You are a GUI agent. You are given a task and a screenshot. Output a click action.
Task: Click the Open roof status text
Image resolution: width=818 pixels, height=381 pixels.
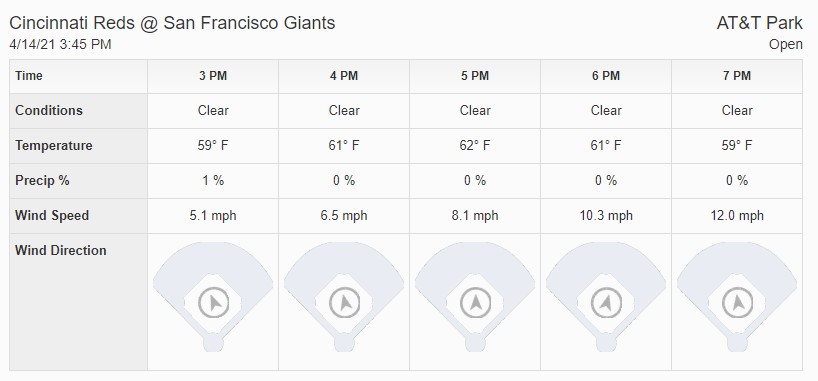point(786,45)
